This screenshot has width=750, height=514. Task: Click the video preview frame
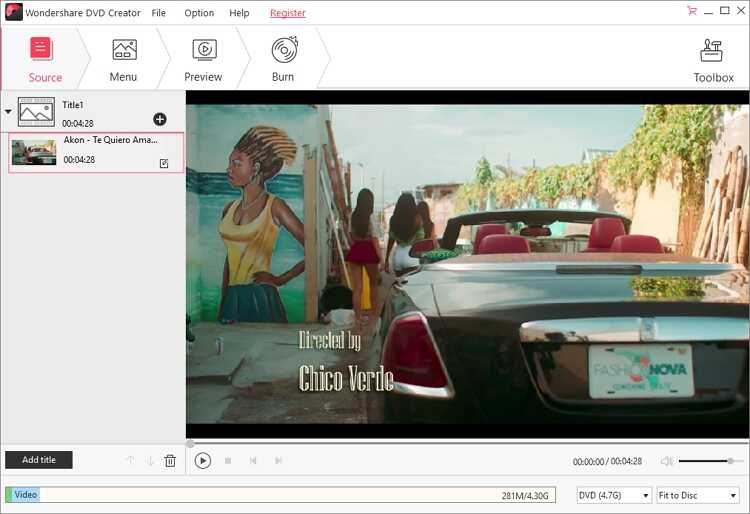pos(467,264)
